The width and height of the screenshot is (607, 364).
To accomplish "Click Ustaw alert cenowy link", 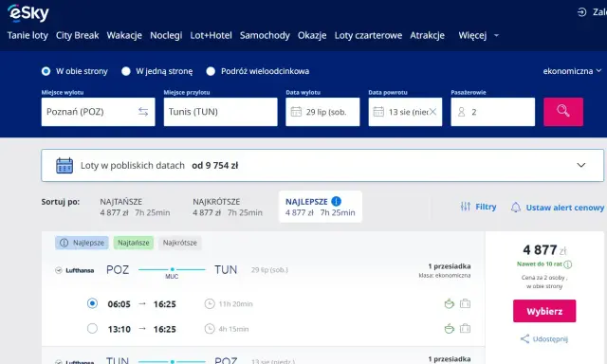I will tap(565, 208).
